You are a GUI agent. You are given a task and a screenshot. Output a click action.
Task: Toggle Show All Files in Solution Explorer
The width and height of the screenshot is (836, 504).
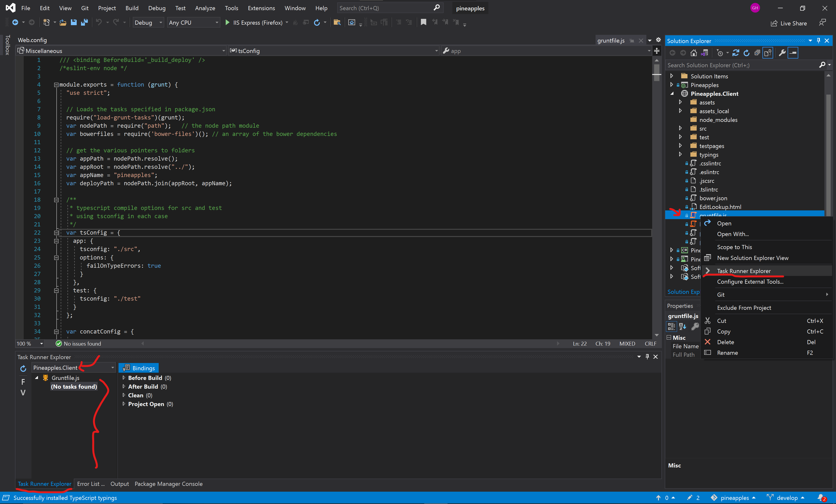point(768,53)
